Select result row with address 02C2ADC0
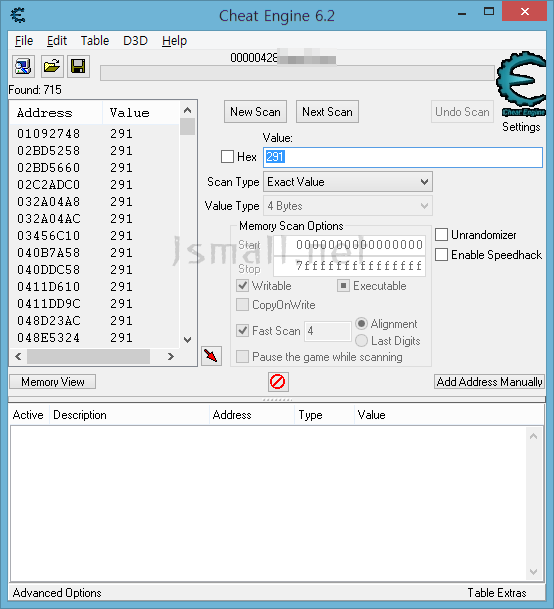554x609 pixels. point(94,184)
